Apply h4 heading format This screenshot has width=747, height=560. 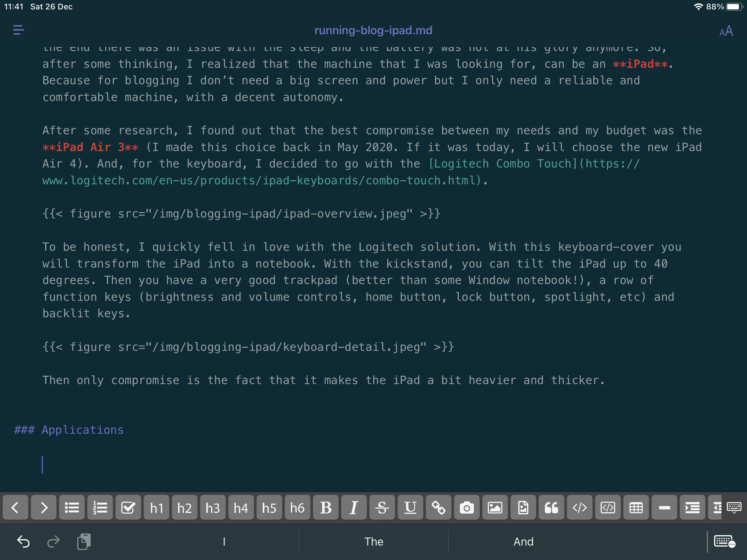[241, 507]
